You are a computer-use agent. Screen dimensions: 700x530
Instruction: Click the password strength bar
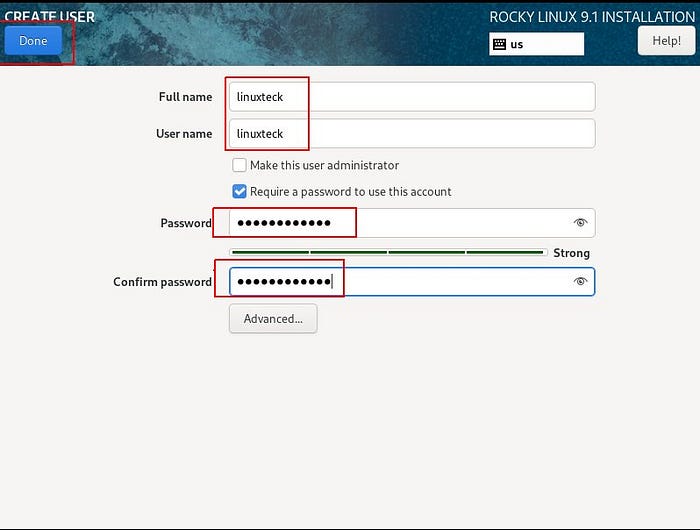[388, 253]
